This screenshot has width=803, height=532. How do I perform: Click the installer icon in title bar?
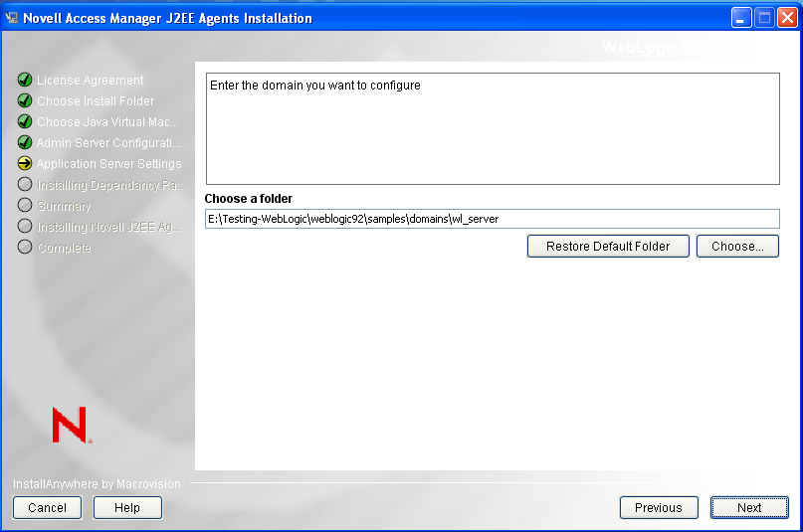(x=12, y=18)
